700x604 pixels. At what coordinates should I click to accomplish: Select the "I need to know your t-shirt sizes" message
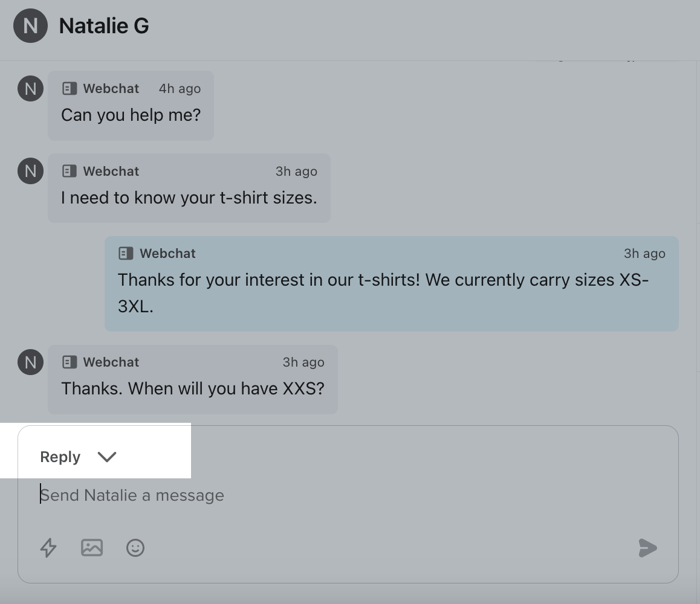(x=189, y=198)
